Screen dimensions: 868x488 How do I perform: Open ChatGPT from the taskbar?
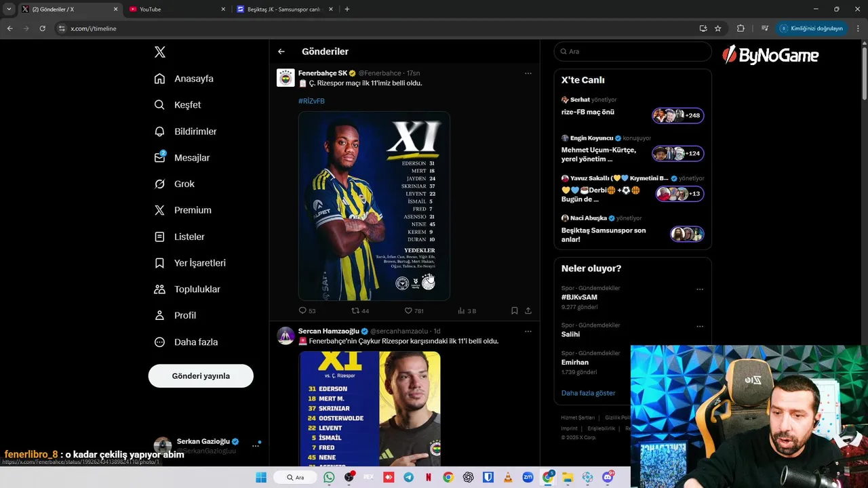[x=468, y=477]
